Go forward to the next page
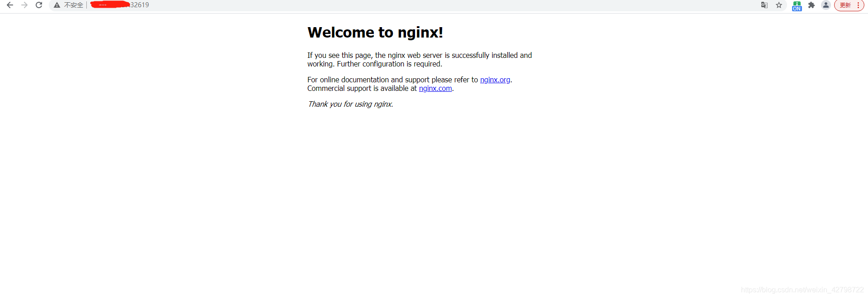868x298 pixels. coord(24,5)
